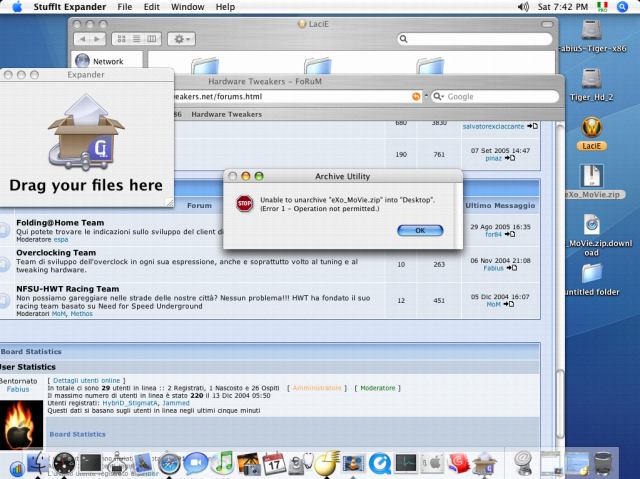Open System Preferences from the Dock
Viewport: 640px width, 479px height.
[432, 463]
